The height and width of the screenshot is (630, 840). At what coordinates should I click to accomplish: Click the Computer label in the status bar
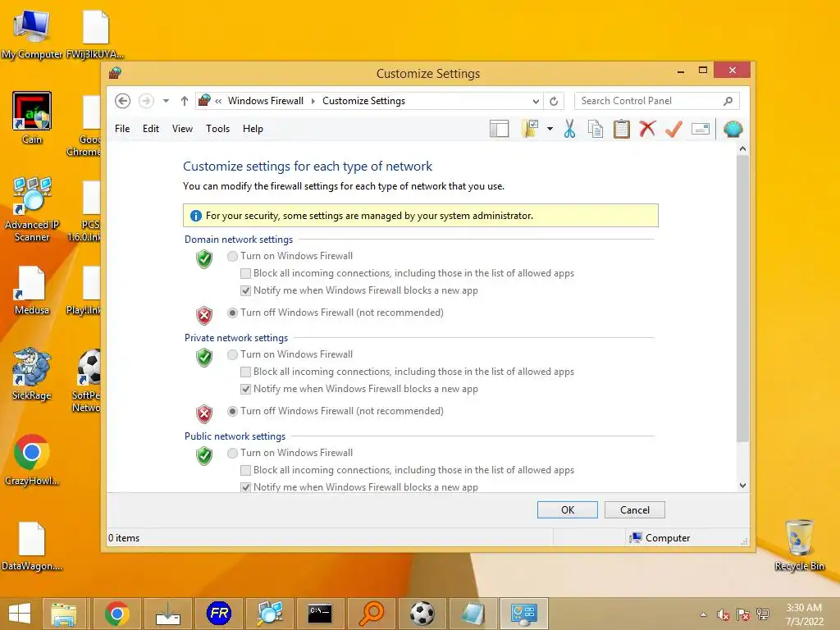click(668, 538)
